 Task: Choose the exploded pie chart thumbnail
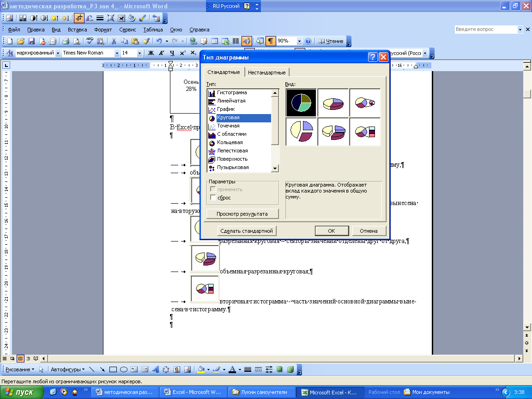pyautogui.click(x=301, y=132)
